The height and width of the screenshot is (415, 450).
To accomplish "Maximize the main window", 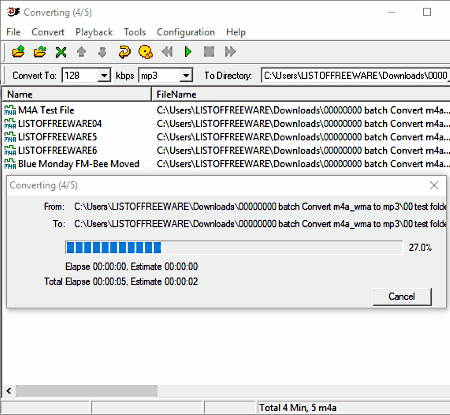I will (x=427, y=12).
